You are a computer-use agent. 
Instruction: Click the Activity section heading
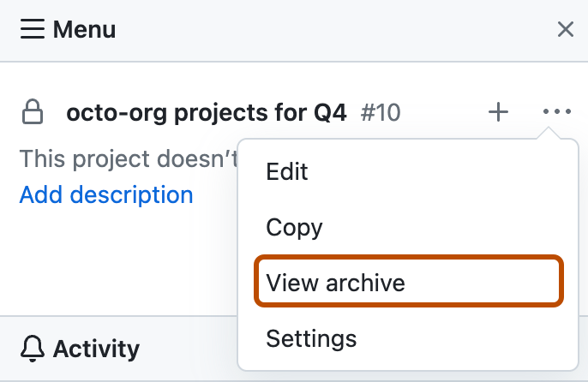(96, 349)
